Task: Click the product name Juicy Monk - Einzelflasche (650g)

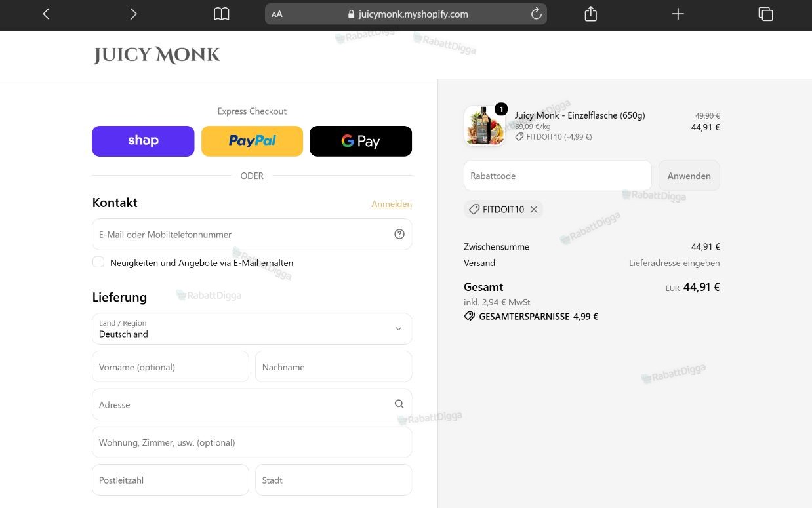Action: (x=580, y=115)
